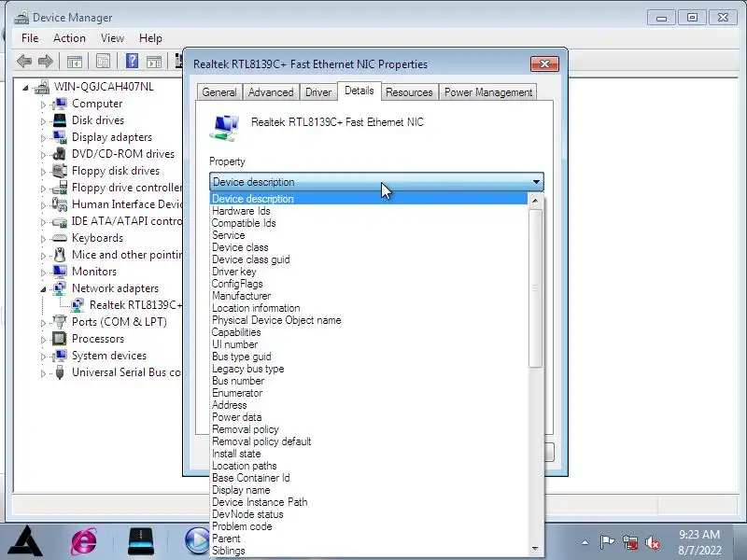Collapse the Network adapters node
The image size is (747, 560).
pyautogui.click(x=43, y=289)
